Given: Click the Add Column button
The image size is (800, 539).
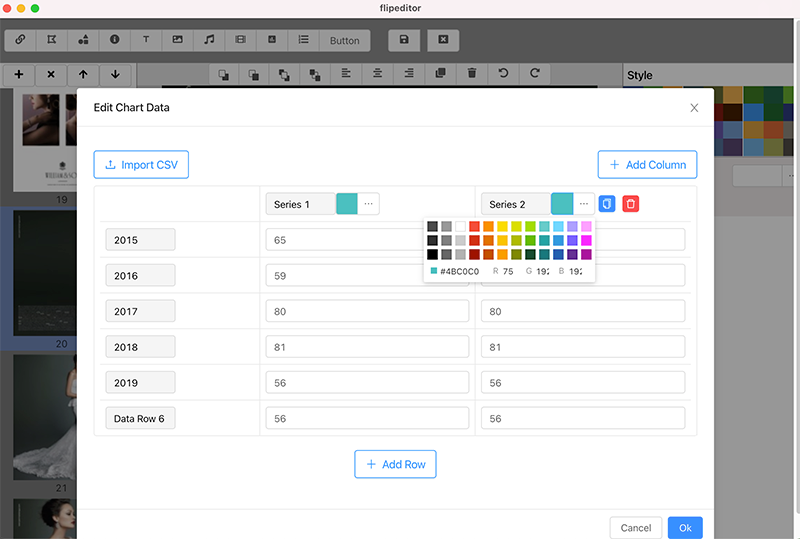Looking at the screenshot, I should tap(647, 165).
